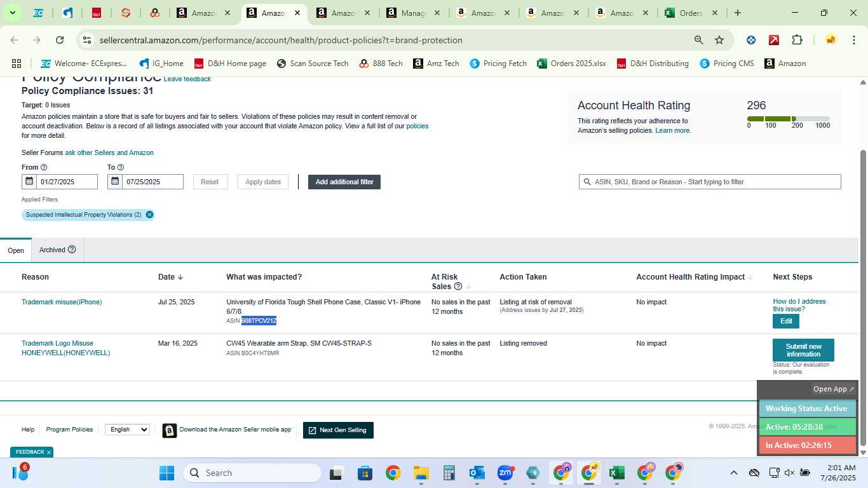Click Add additional filter button
The image size is (868, 488).
344,182
